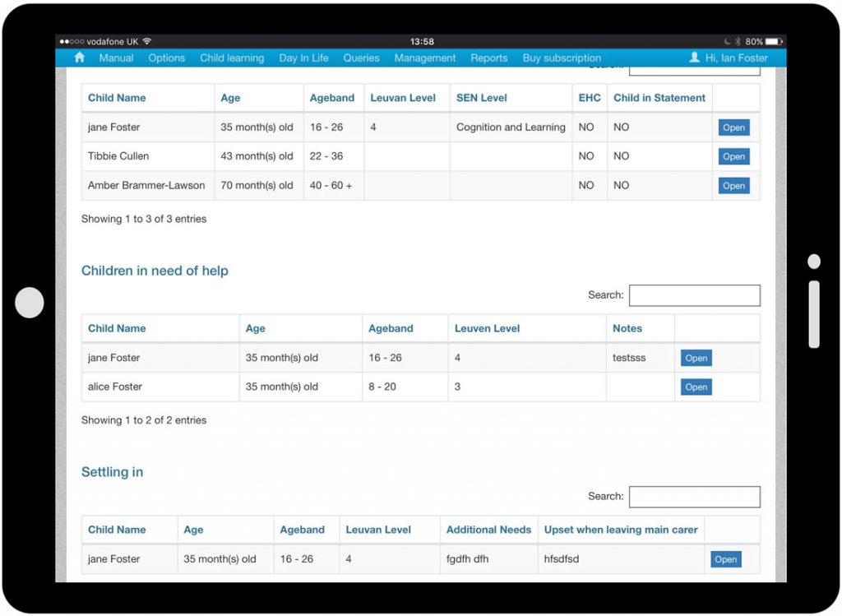Click Showing 1 to 3 of 3 entries

[x=144, y=219]
